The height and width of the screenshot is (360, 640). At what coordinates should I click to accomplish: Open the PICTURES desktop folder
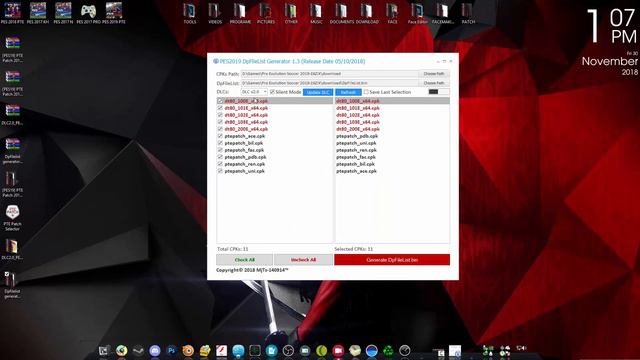click(x=265, y=13)
